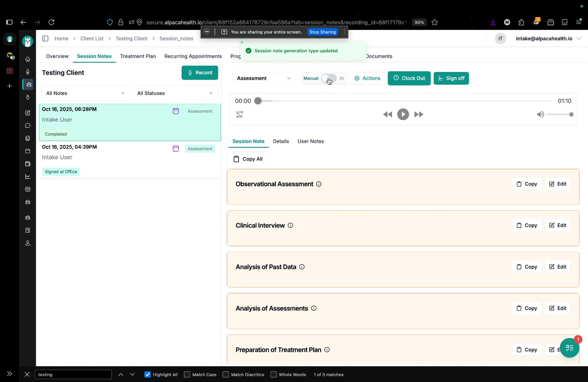Screen dimensions: 588x382
Task: Click the find bar text field
Action: 73,374
